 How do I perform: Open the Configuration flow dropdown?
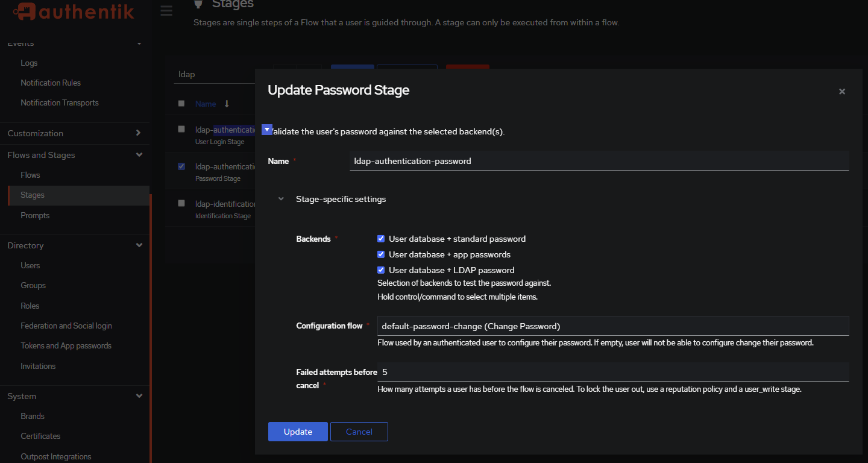(612, 325)
